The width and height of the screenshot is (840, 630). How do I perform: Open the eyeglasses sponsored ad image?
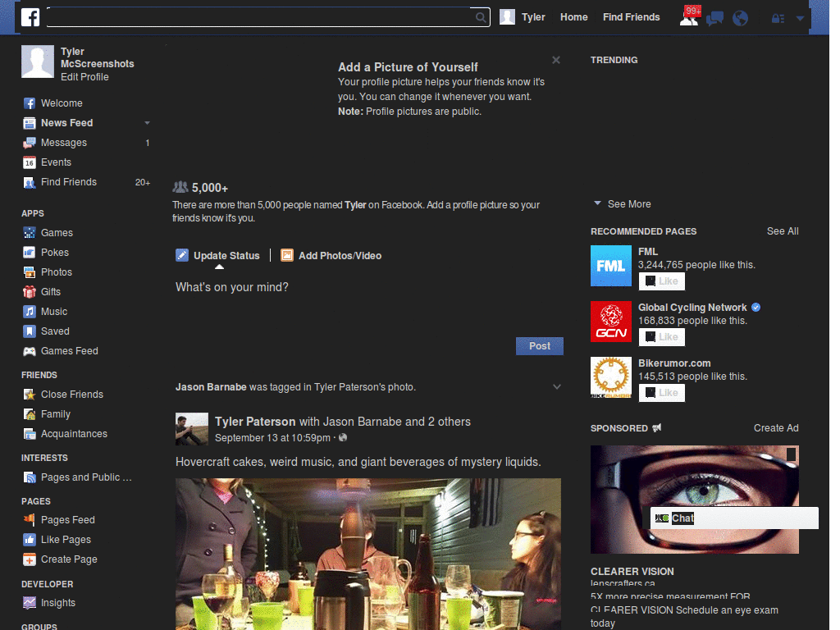click(694, 500)
